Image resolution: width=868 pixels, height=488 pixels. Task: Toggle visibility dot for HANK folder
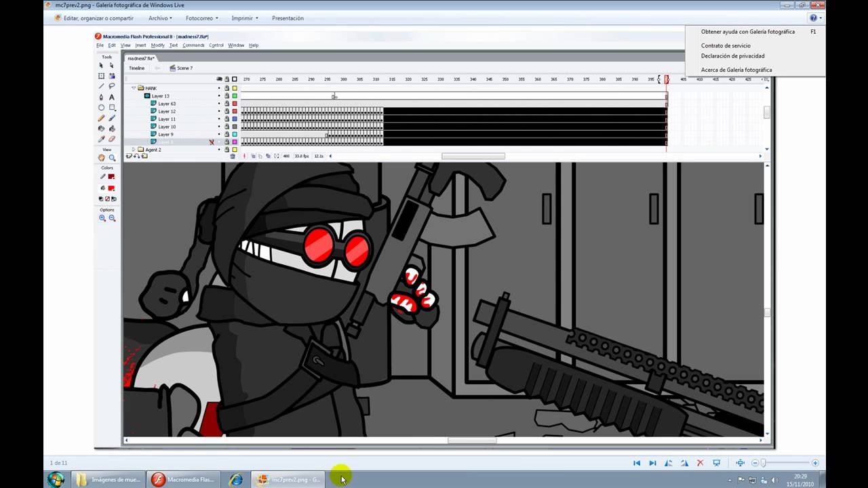point(219,88)
